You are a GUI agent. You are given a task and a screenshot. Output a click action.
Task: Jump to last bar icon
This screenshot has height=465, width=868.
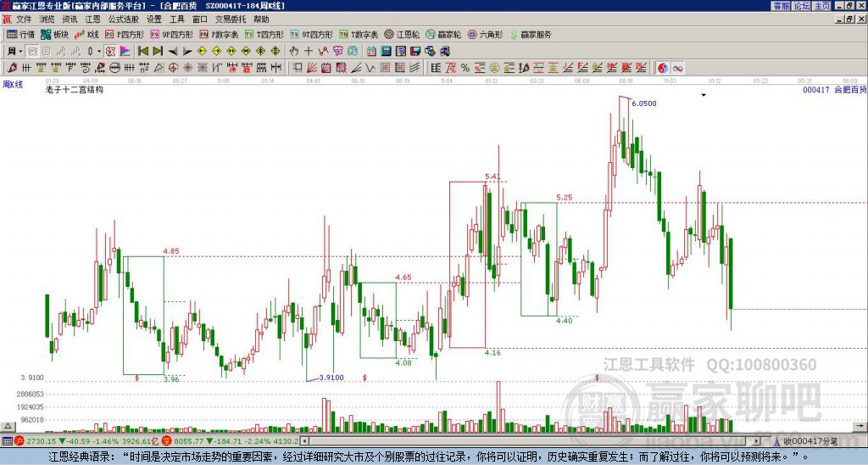coord(158,52)
